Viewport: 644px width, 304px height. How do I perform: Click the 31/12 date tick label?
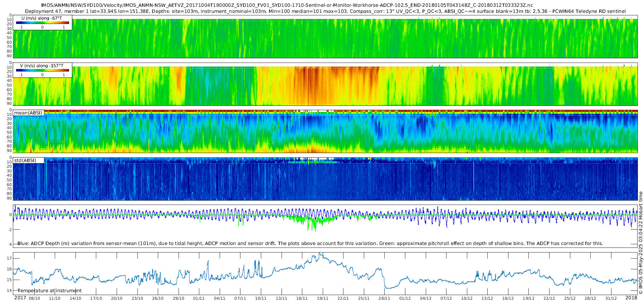pyautogui.click(x=611, y=298)
